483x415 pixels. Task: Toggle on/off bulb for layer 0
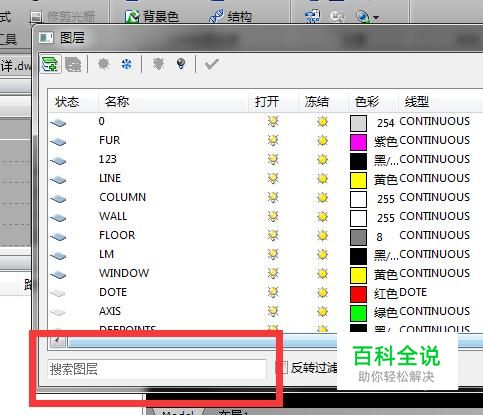point(273,121)
